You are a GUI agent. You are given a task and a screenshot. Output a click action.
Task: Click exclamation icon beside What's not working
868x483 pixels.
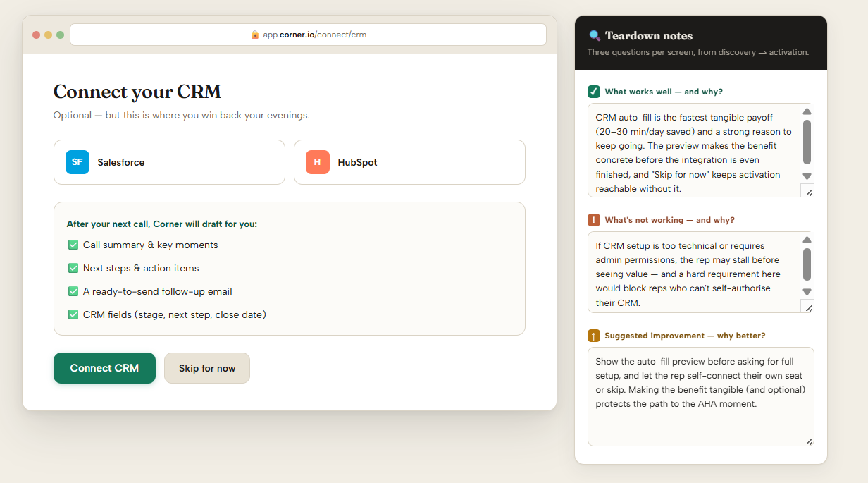click(594, 220)
